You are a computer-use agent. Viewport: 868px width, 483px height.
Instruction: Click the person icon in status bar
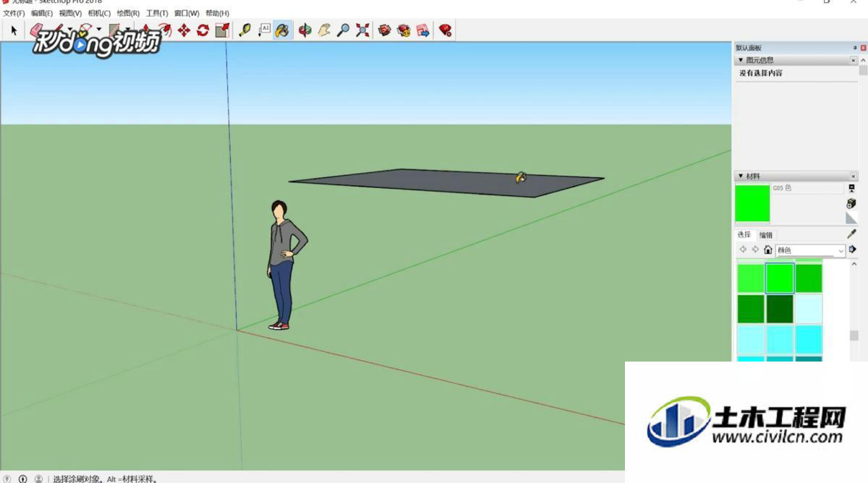pyautogui.click(x=38, y=479)
